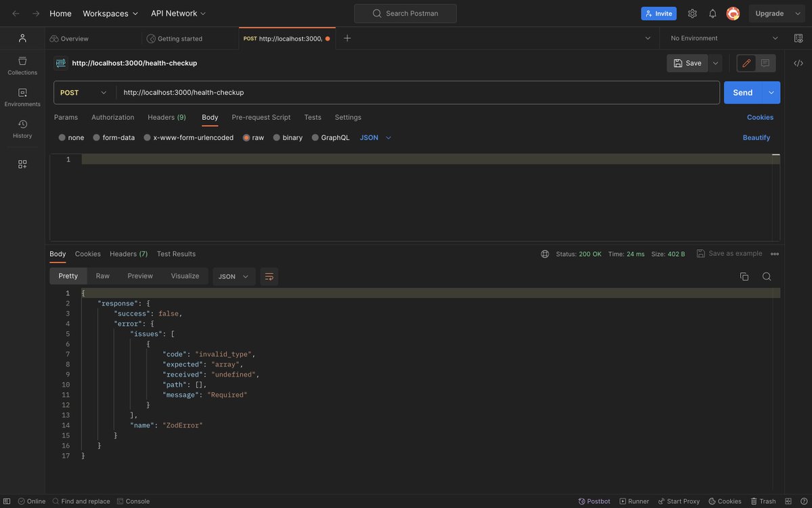Screen dimensions: 812x508
Task: Open History in the sidebar
Action: click(x=22, y=129)
